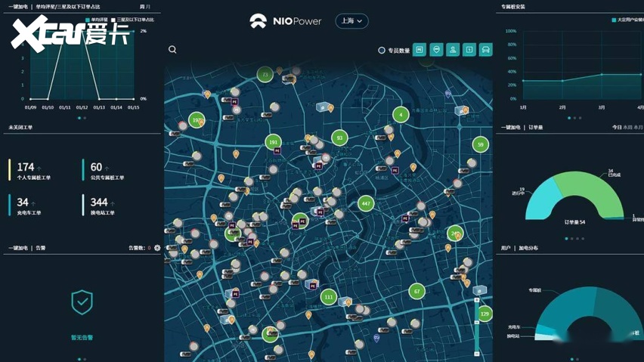Viewport: 644px width, 362px height.
Task: Click the first teal map filter icon
Action: [x=420, y=50]
